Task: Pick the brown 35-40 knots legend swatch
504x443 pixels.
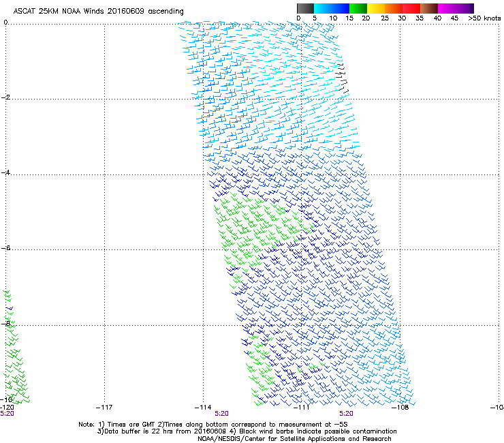Action: click(x=429, y=8)
